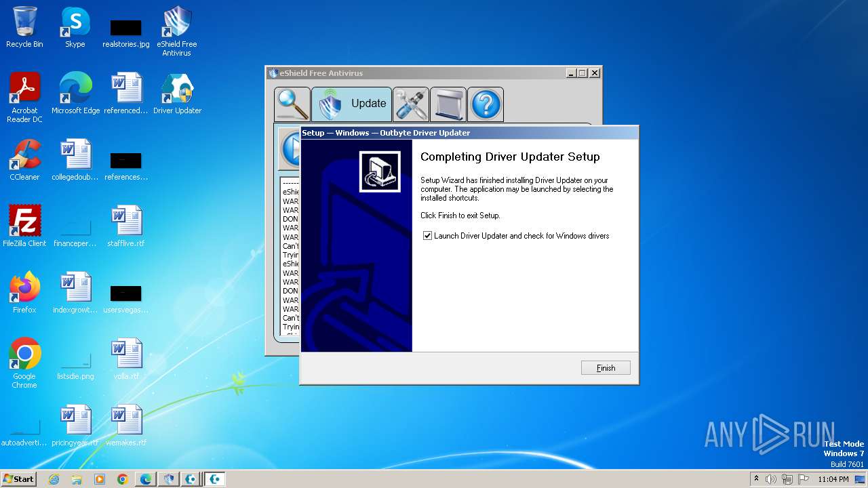The width and height of the screenshot is (868, 488).
Task: Open Microsoft Edge desktop shortcut
Action: (x=75, y=94)
